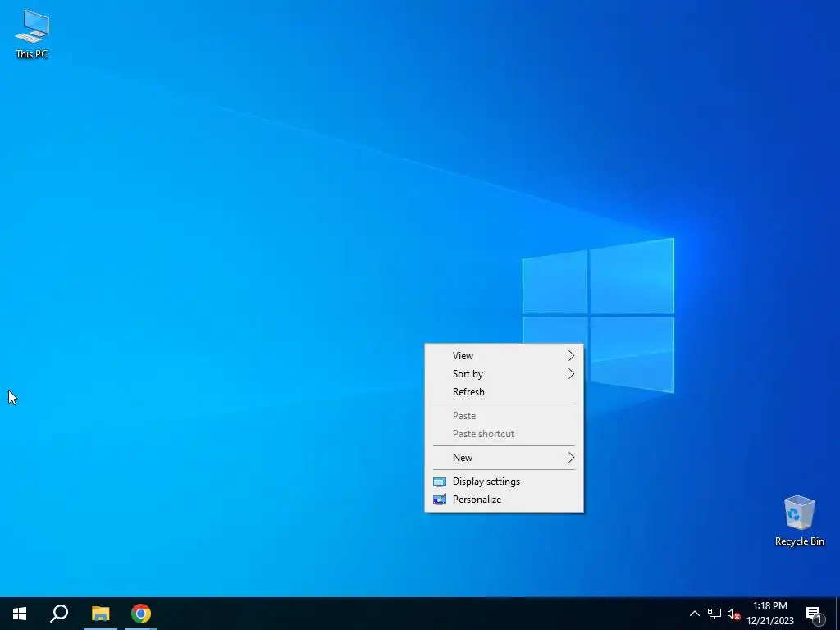Launch File Explorer from the taskbar
Viewport: 840px width, 630px height.
(x=100, y=614)
